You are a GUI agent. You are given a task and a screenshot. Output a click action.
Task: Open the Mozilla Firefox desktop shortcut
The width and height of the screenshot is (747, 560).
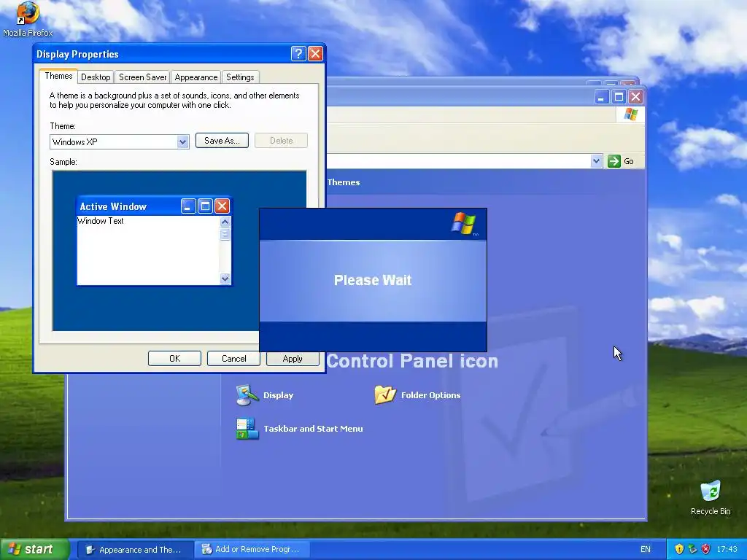pos(28,19)
